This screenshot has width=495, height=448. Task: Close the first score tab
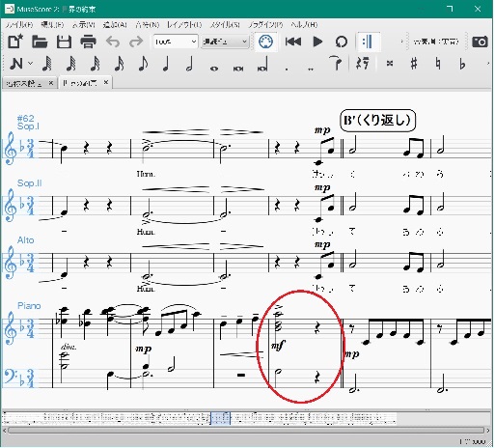tap(51, 83)
